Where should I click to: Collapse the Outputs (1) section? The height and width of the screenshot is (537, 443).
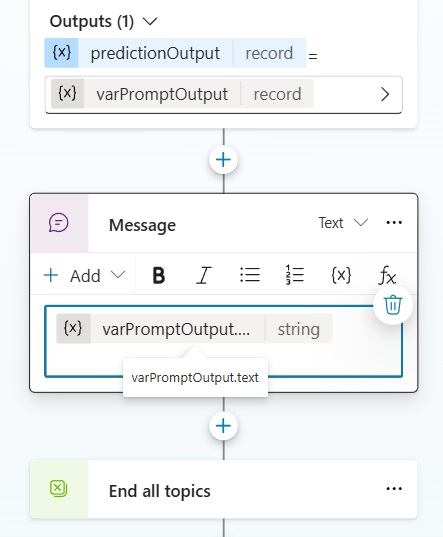click(x=150, y=22)
